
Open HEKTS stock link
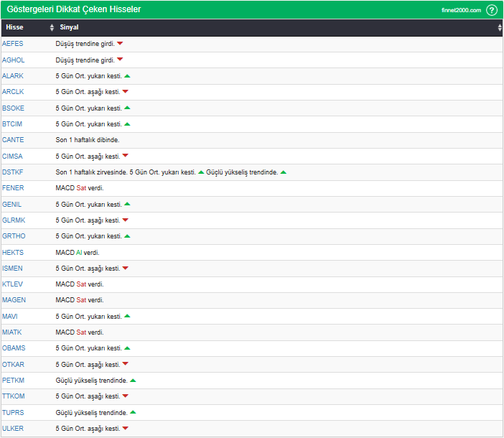click(13, 252)
